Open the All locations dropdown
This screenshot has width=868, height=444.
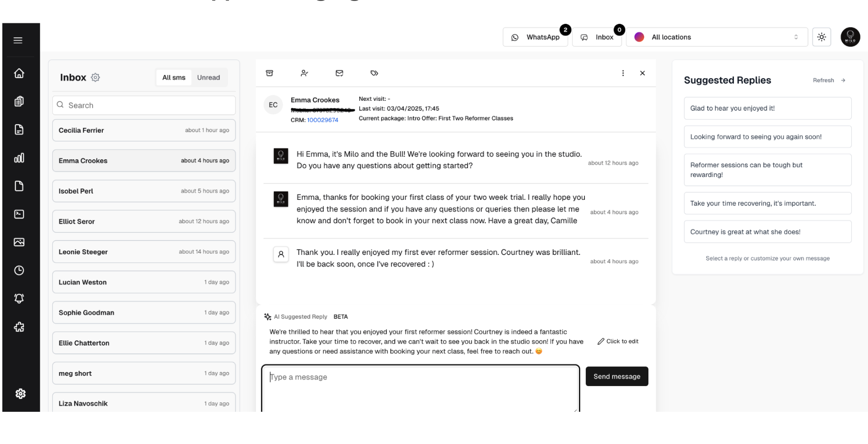[x=717, y=37]
